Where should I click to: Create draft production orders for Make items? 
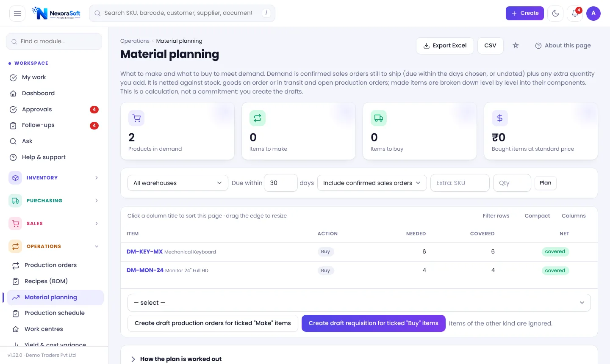[213, 323]
